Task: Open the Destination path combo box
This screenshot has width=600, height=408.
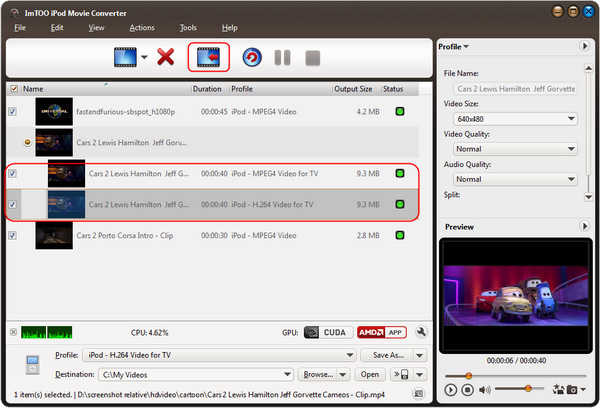Action: point(196,375)
